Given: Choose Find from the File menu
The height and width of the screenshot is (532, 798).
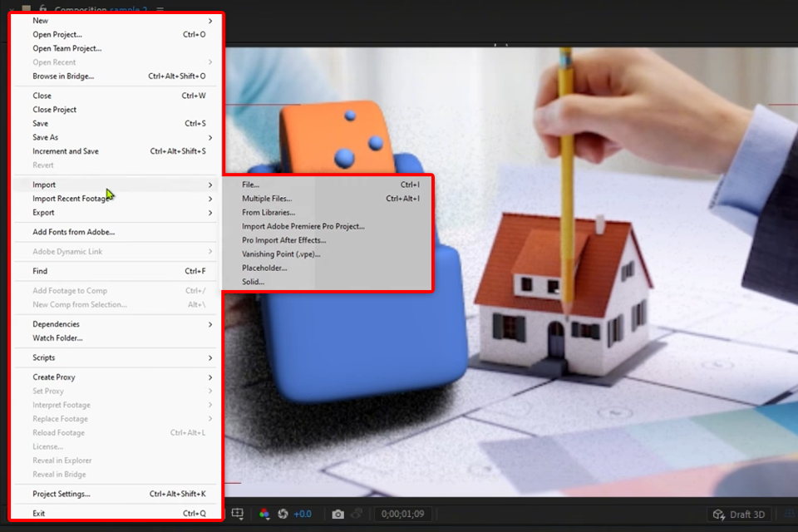Looking at the screenshot, I should click(116, 271).
